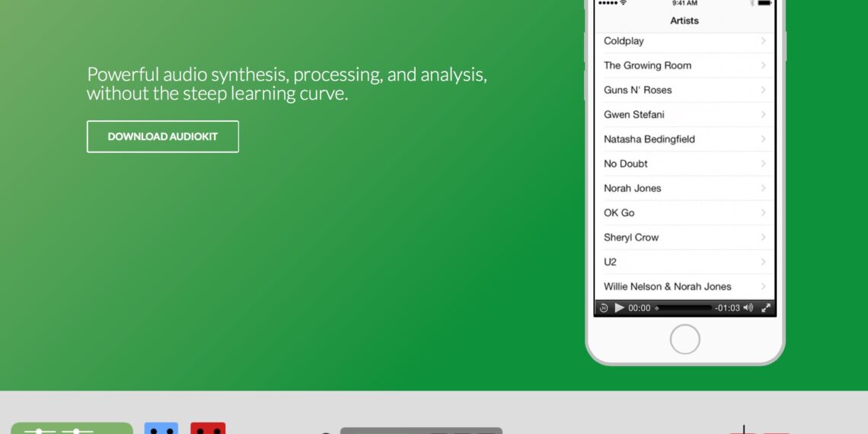This screenshot has width=868, height=434.
Task: Open the Coldplay artist row
Action: (x=685, y=42)
